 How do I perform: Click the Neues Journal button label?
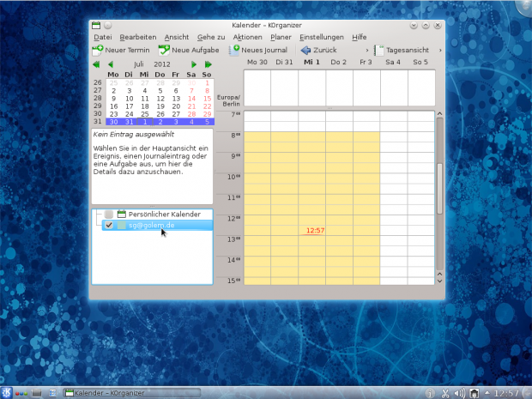coord(264,51)
